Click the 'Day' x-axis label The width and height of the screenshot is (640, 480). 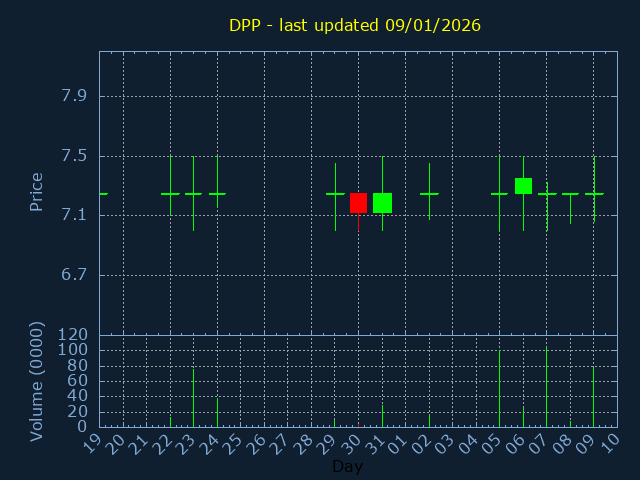tap(347, 467)
